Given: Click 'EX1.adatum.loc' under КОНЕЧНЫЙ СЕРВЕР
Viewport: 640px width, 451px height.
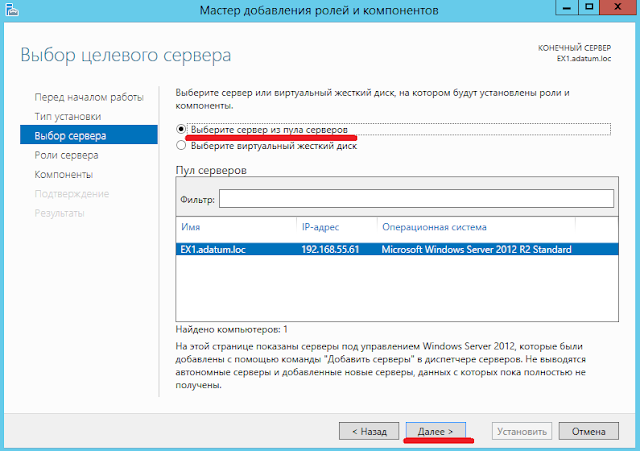Looking at the screenshot, I should pos(584,58).
